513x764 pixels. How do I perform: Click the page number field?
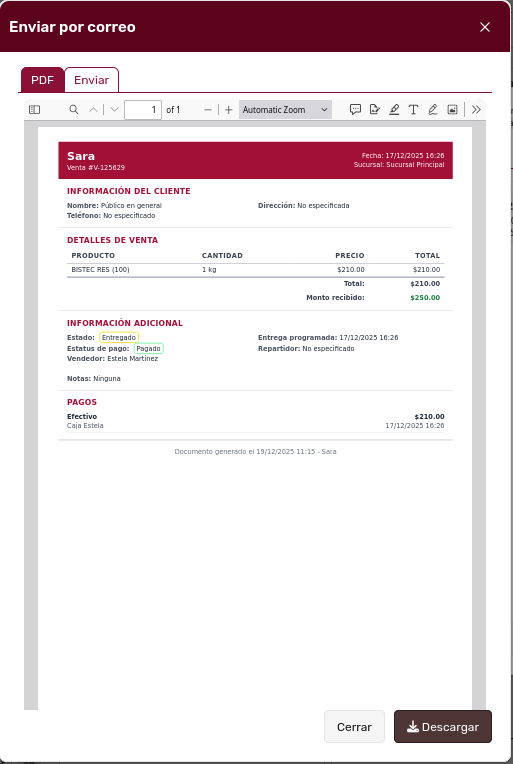coord(143,110)
